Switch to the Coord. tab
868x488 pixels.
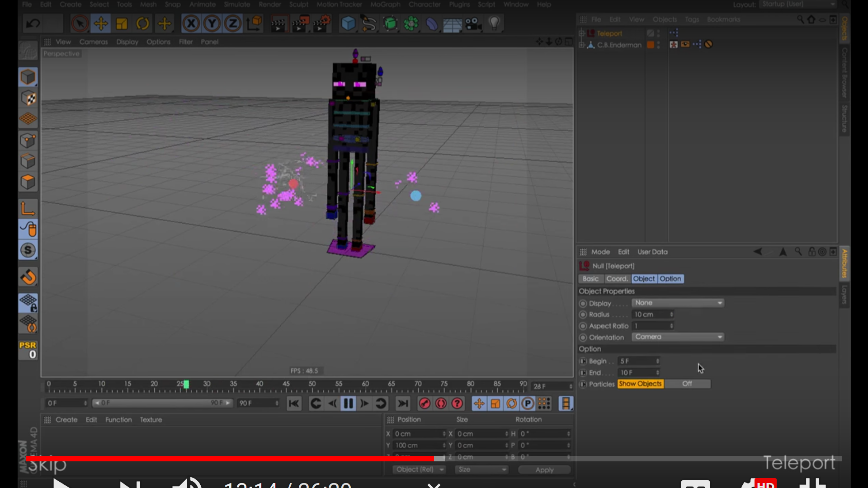617,279
